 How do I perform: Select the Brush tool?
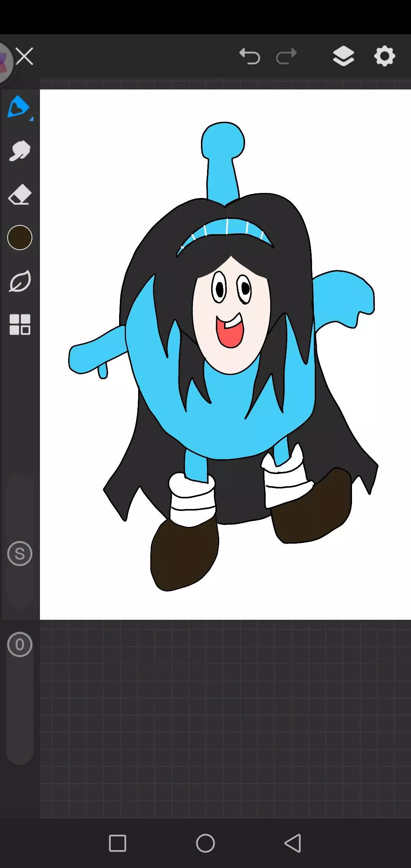click(x=19, y=107)
